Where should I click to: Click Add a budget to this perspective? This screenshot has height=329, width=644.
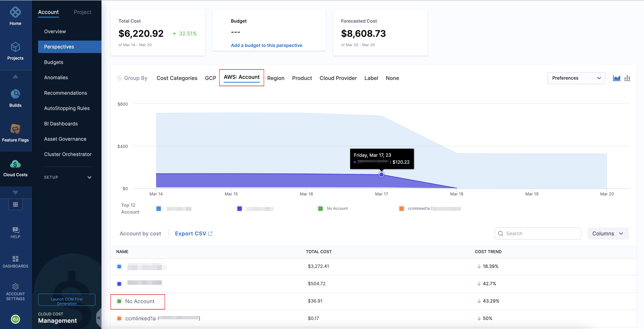266,45
